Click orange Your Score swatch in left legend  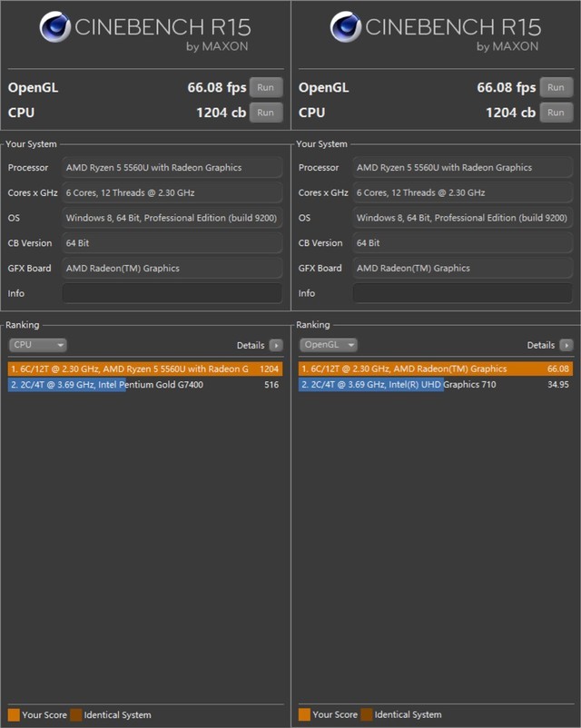click(x=14, y=714)
